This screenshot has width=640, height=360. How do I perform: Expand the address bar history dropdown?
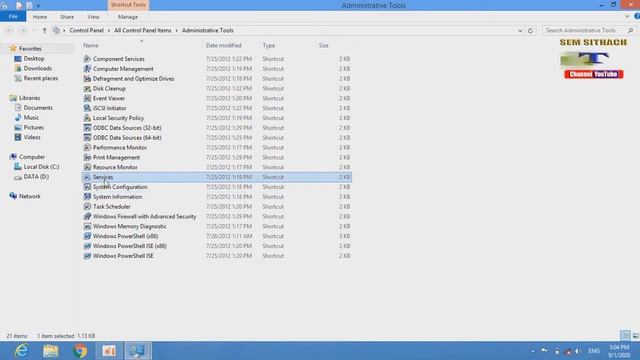point(520,31)
